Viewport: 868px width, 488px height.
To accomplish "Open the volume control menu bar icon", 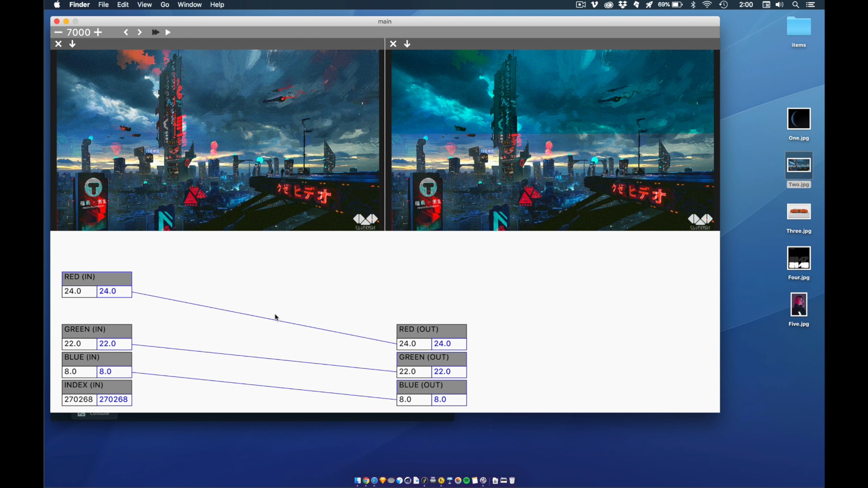I will click(779, 5).
